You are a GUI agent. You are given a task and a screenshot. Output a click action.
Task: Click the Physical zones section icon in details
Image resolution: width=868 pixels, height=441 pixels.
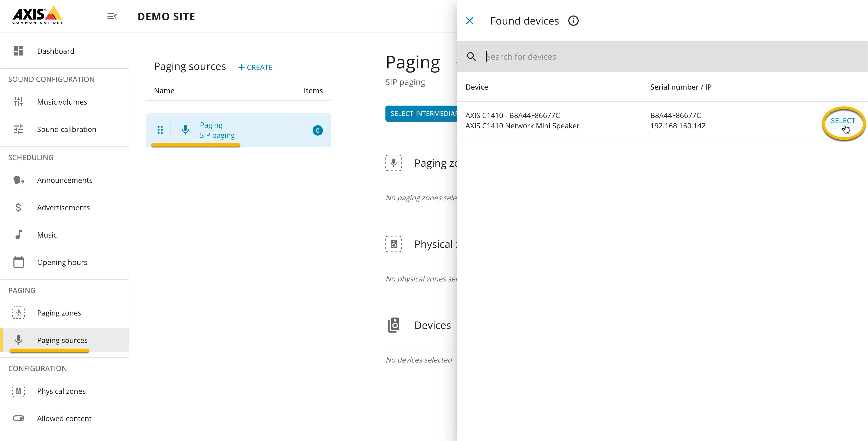pyautogui.click(x=393, y=244)
